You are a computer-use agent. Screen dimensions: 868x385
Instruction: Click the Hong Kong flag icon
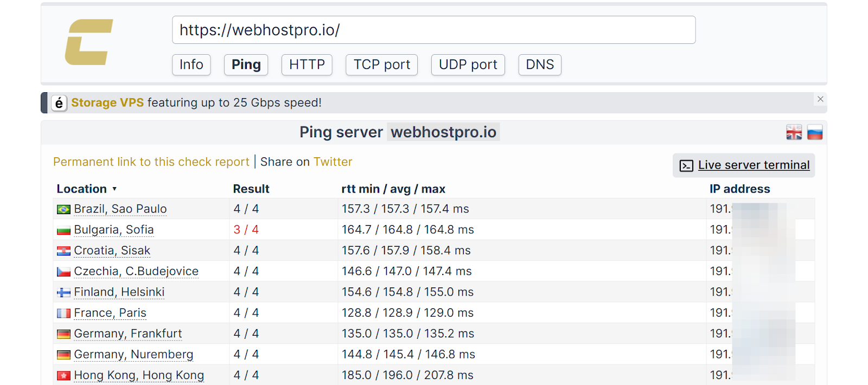[x=63, y=376]
